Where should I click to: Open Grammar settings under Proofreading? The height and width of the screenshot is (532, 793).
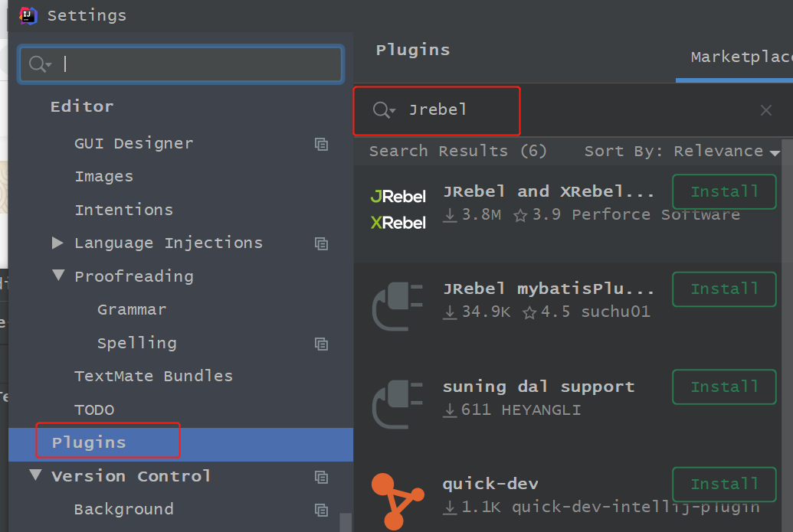pyautogui.click(x=132, y=309)
